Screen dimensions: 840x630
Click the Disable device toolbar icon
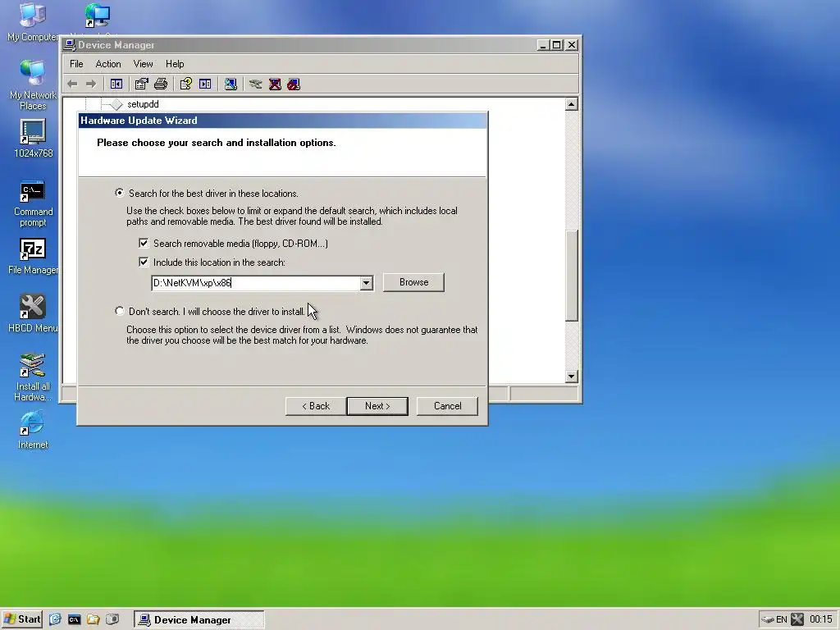[294, 84]
